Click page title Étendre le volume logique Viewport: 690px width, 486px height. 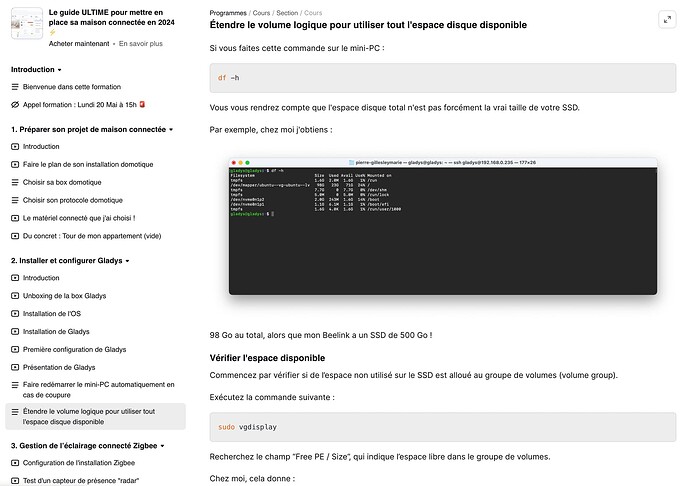point(368,25)
